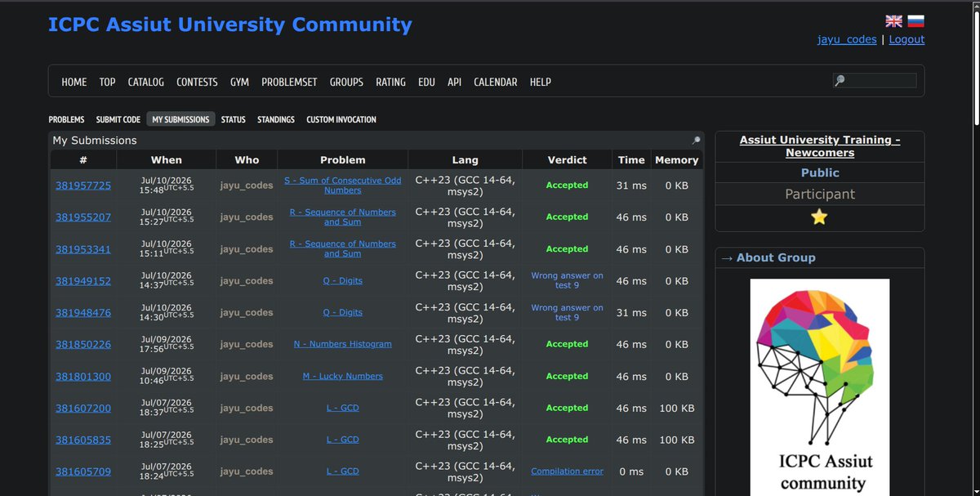
Task: Click the 0 ms time for submission 381605709
Action: pos(631,471)
